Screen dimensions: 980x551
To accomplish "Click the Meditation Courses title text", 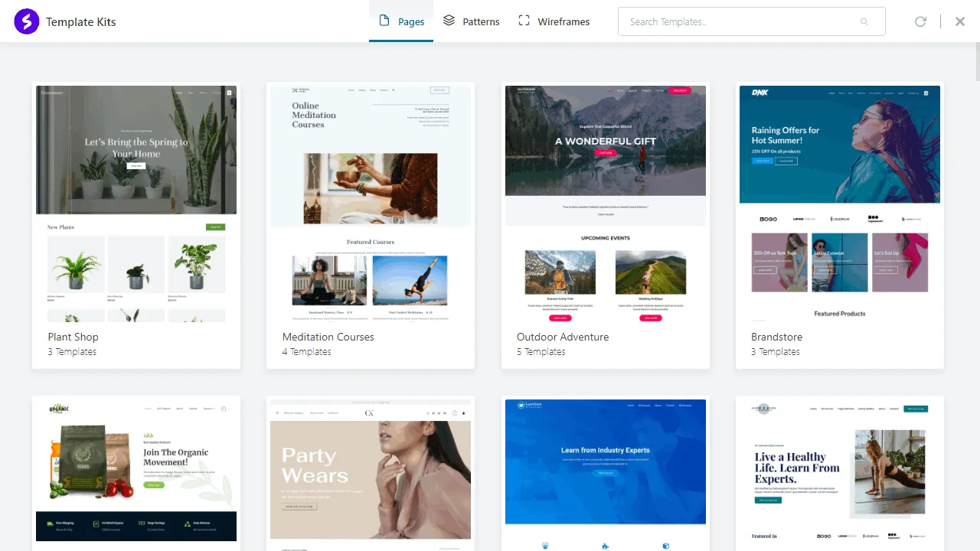I will point(328,337).
